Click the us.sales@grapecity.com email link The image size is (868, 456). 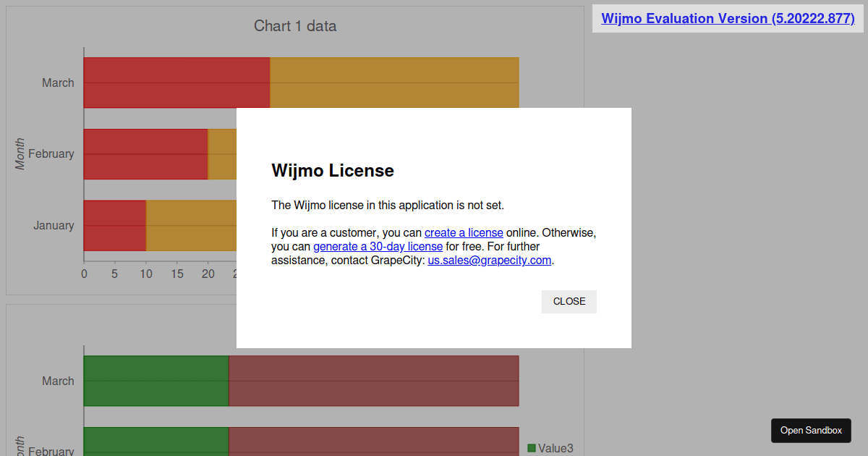point(489,260)
